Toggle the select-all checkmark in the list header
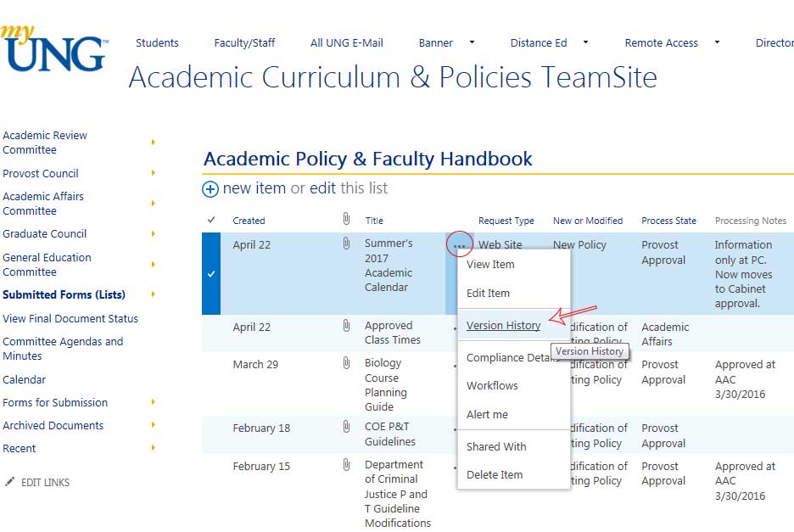 point(211,220)
